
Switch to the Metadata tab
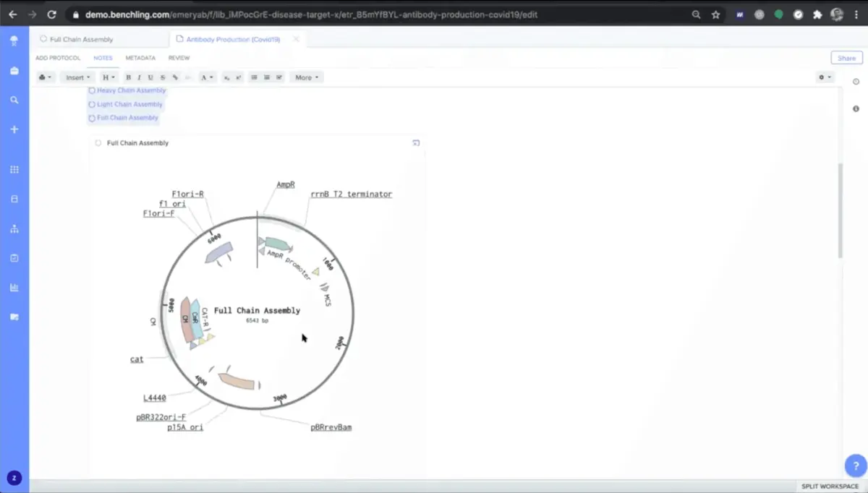click(140, 58)
